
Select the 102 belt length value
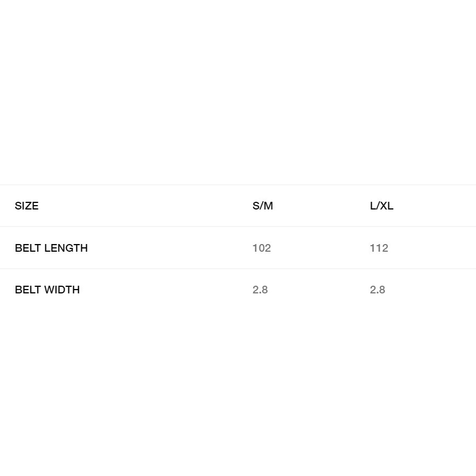click(262, 248)
